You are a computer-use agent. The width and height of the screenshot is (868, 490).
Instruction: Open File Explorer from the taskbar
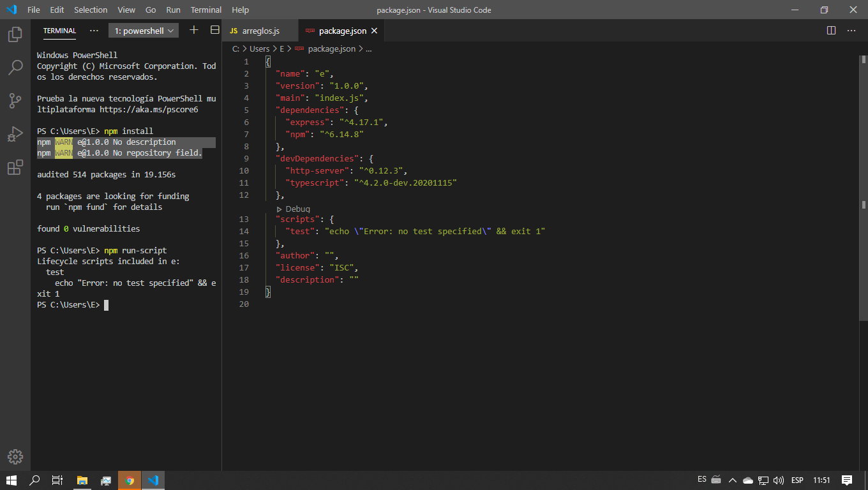click(x=82, y=480)
